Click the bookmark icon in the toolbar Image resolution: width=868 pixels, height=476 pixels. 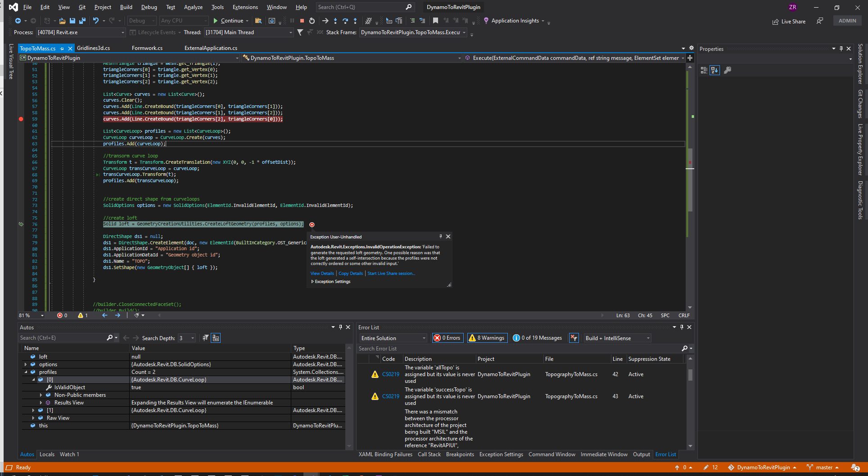pyautogui.click(x=435, y=21)
